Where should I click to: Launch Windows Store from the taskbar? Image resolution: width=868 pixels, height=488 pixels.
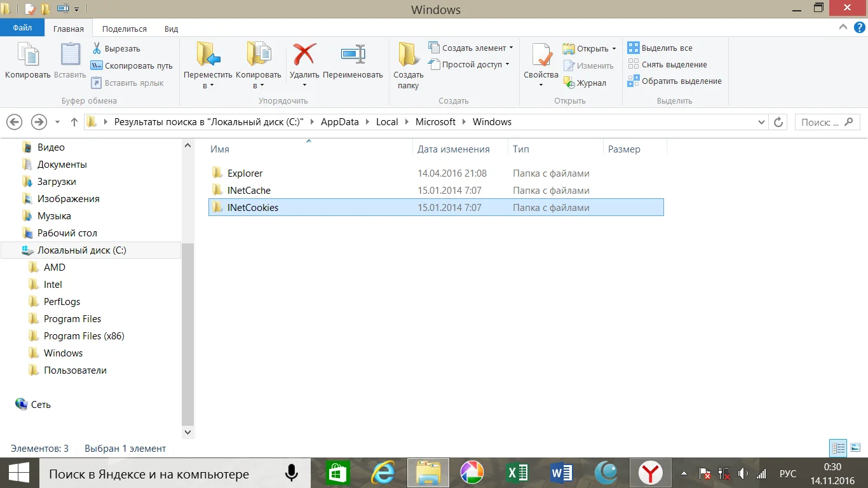click(x=337, y=473)
